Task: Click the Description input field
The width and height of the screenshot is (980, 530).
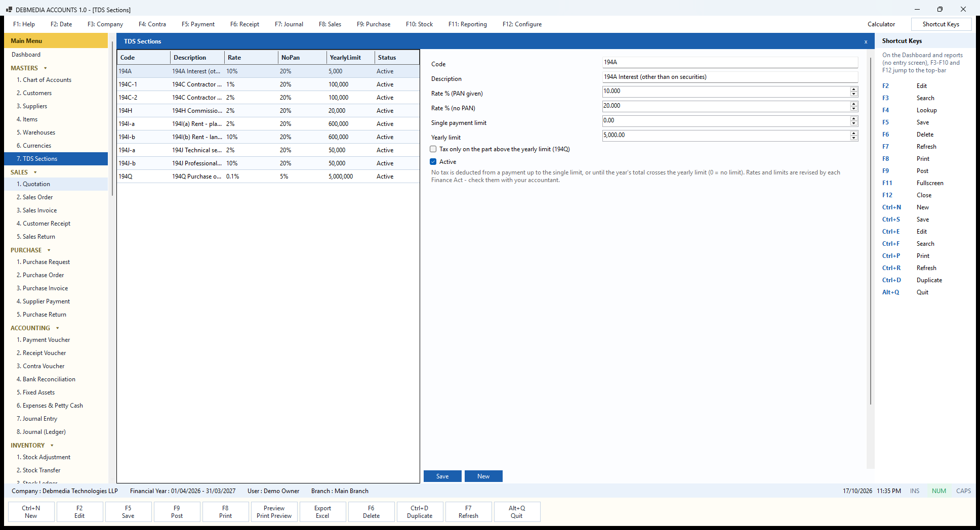Action: (730, 77)
